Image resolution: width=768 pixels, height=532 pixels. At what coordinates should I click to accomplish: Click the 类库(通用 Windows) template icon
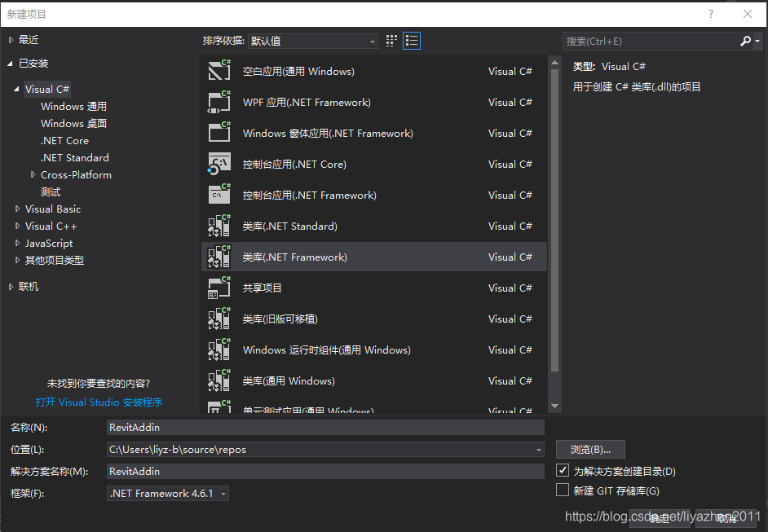219,380
